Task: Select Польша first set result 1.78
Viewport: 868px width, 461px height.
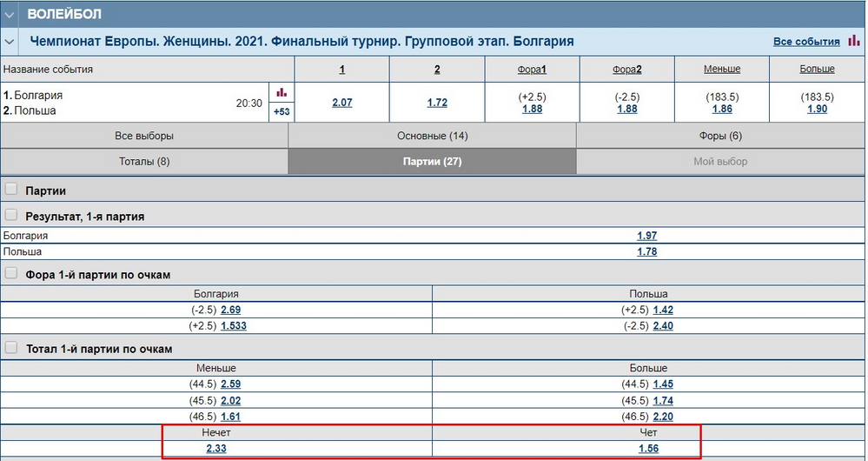Action: [647, 251]
